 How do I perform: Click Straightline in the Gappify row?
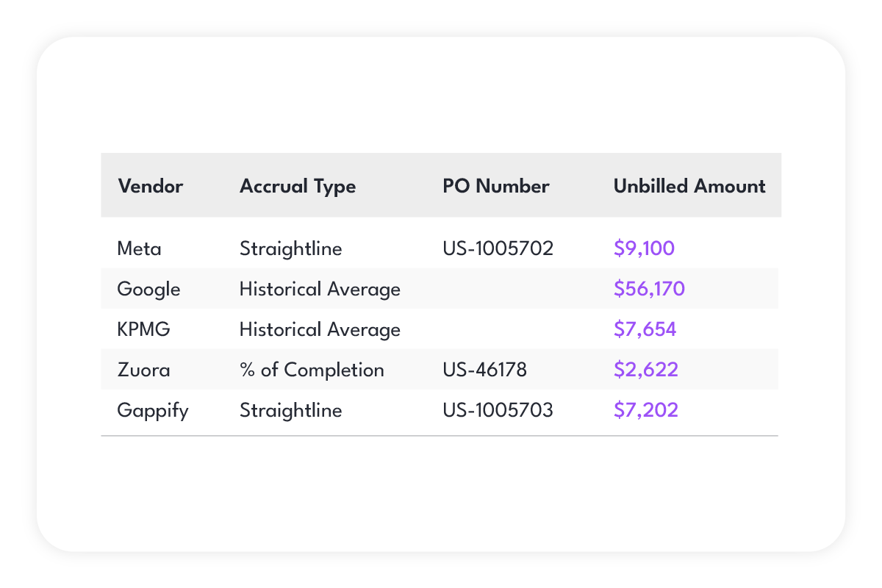pyautogui.click(x=291, y=410)
